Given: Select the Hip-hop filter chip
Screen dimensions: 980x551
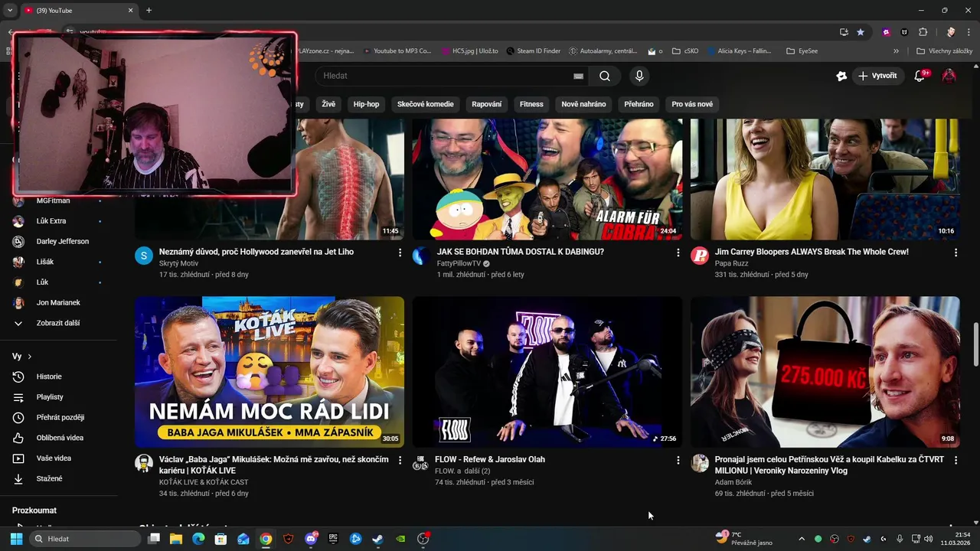Looking at the screenshot, I should [366, 104].
